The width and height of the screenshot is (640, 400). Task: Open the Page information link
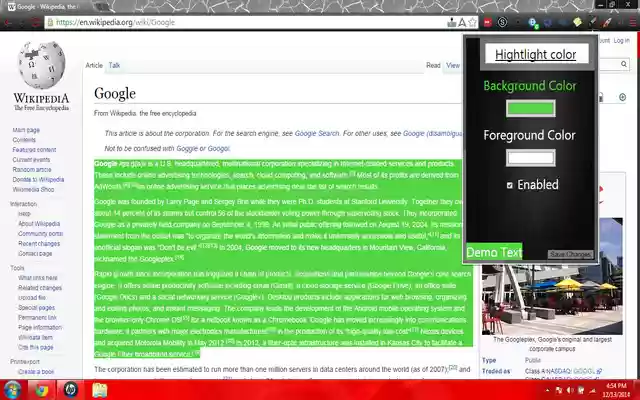tap(40, 327)
